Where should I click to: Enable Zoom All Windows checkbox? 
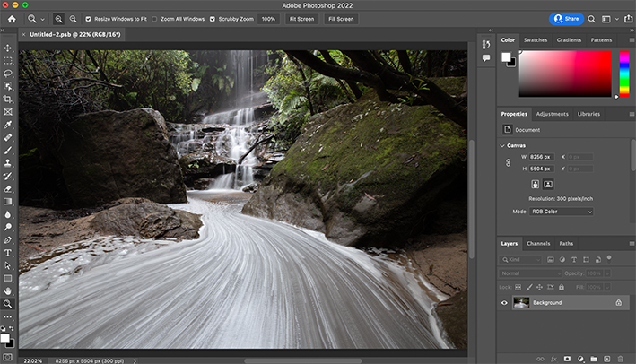click(154, 18)
